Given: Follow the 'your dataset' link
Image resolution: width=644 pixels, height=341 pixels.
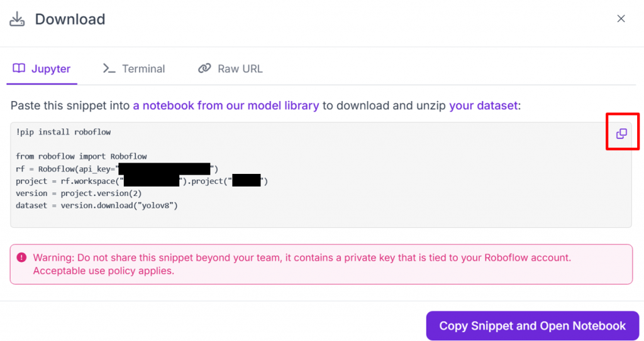Looking at the screenshot, I should (483, 106).
